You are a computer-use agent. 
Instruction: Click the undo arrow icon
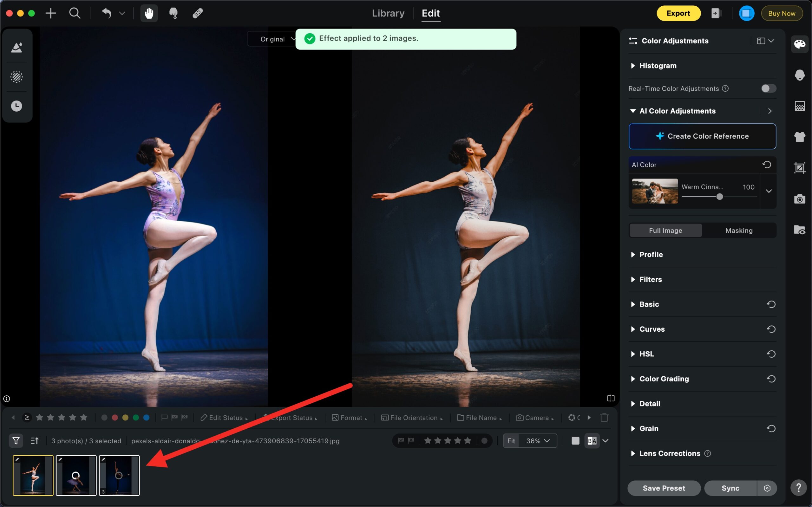tap(107, 13)
